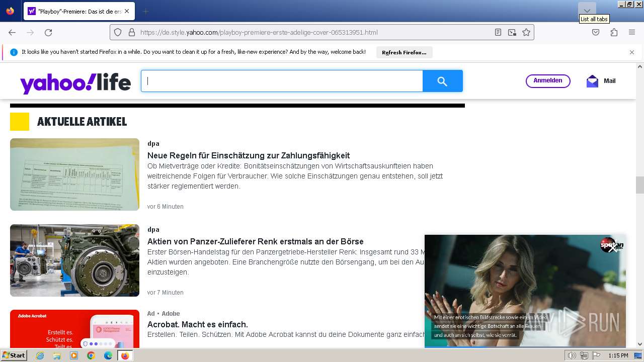Close the Playboy-Premiere tab
Image resolution: width=644 pixels, height=362 pixels.
coord(126,11)
